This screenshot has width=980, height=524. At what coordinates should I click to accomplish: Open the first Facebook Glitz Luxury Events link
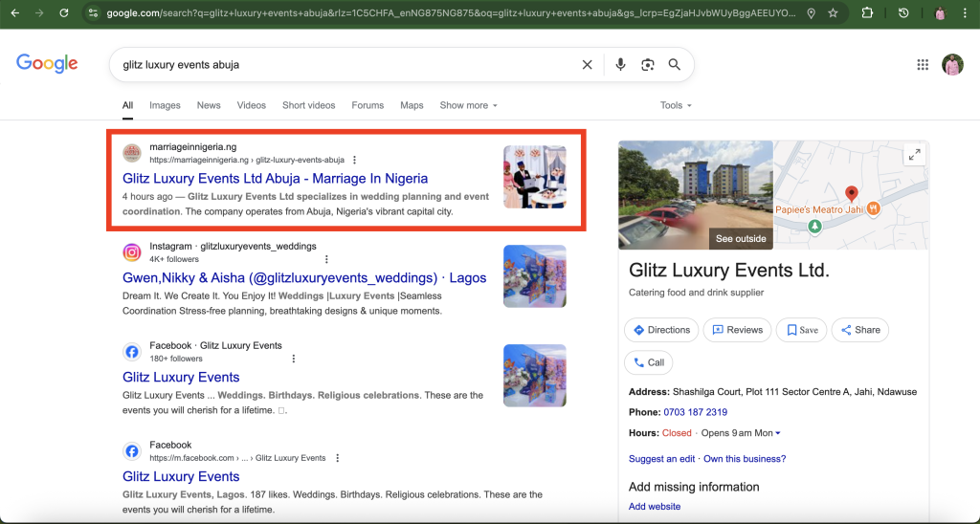[181, 378]
